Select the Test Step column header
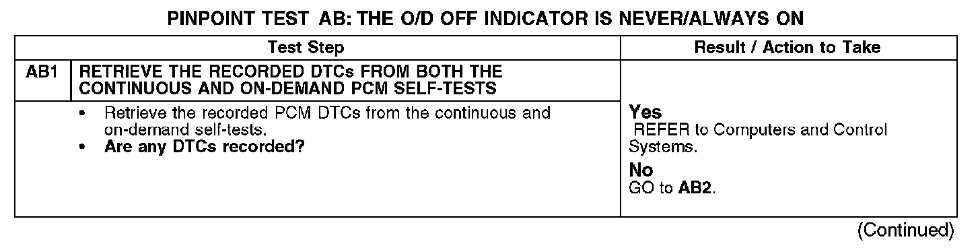Viewport: 980px width, 252px height. click(x=306, y=48)
